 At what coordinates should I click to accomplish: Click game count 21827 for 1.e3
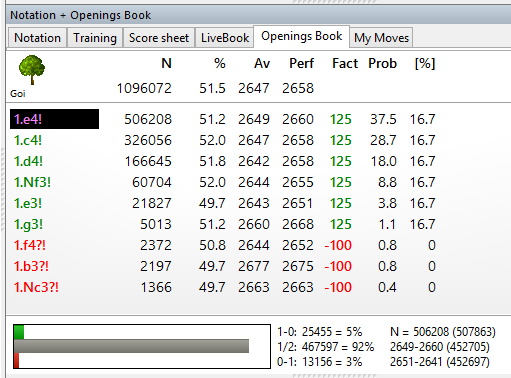click(152, 203)
